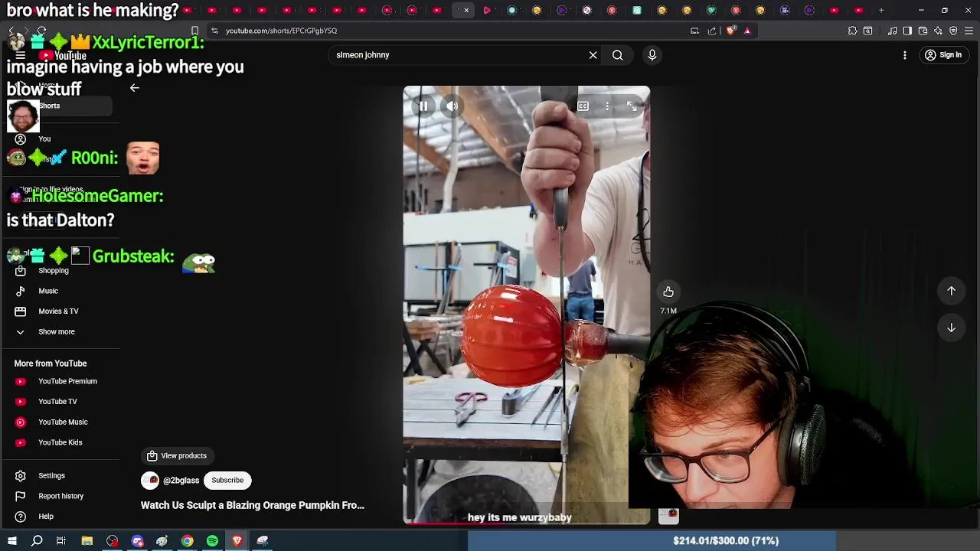Open the browser hamburger menu
The image size is (980, 551).
point(969,31)
